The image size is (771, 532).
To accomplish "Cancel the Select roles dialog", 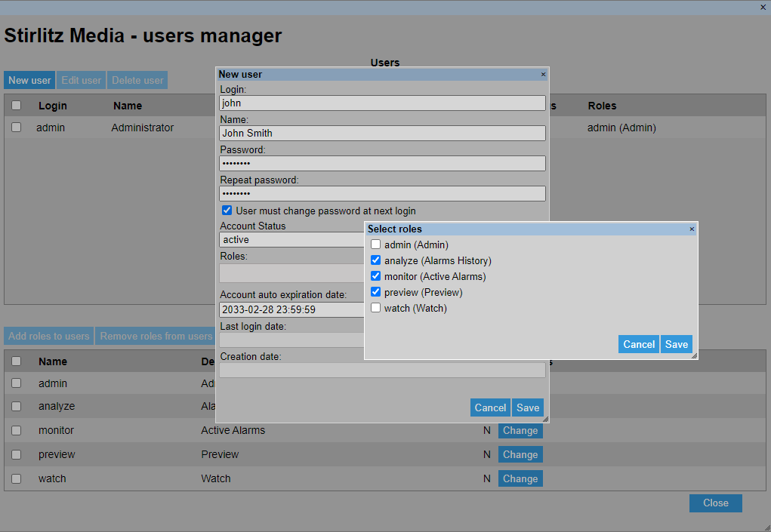I will pyautogui.click(x=639, y=344).
